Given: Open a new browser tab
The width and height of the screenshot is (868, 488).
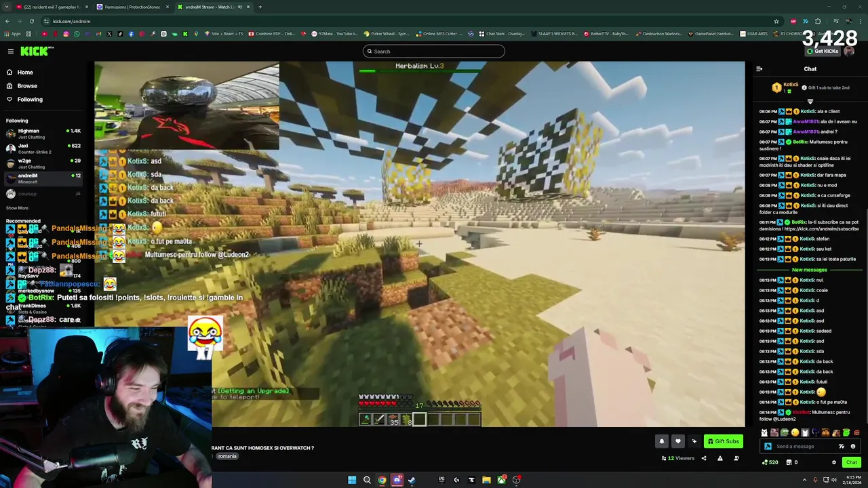Looking at the screenshot, I should 260,7.
